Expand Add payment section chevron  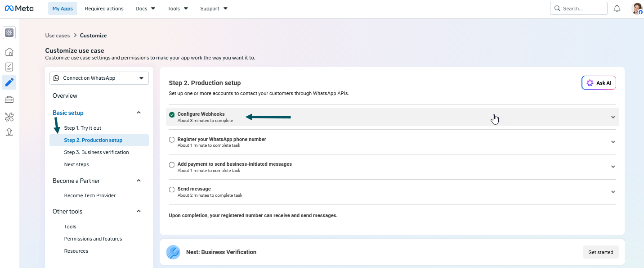pyautogui.click(x=613, y=167)
